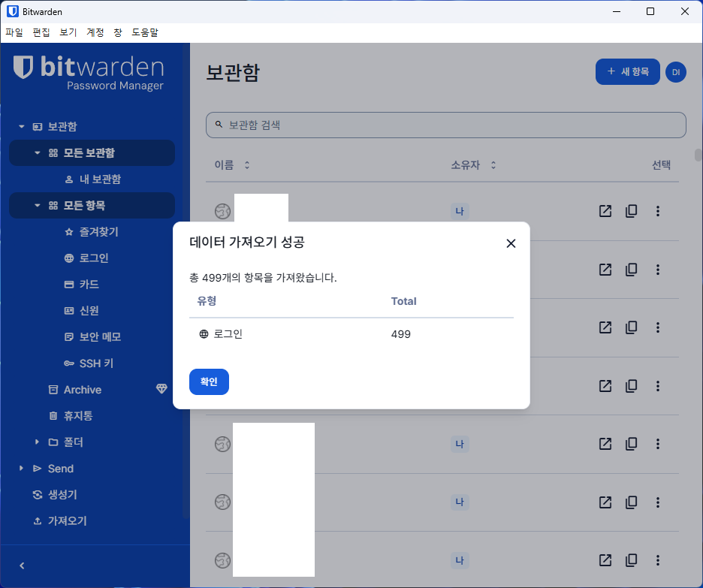This screenshot has width=703, height=588.
Task: Select the 보안 메모 filter
Action: (x=93, y=337)
